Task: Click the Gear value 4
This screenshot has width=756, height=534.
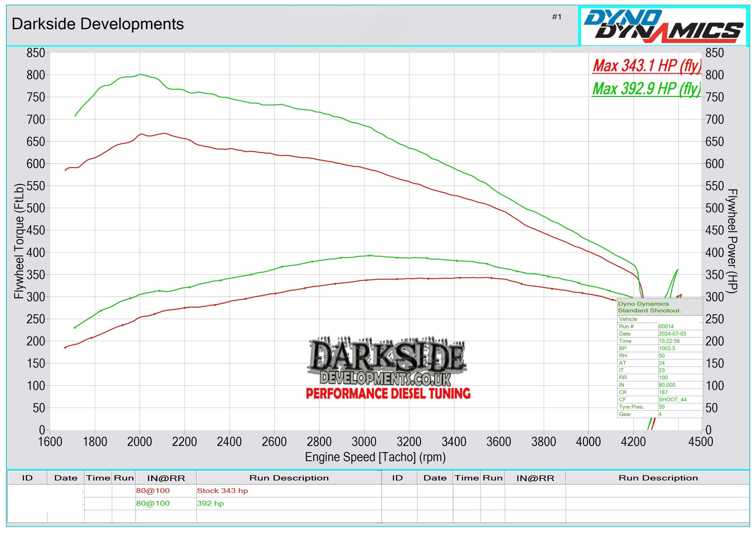Action: (x=660, y=414)
